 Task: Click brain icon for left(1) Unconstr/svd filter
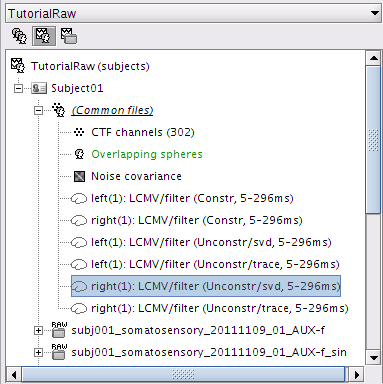point(79,242)
